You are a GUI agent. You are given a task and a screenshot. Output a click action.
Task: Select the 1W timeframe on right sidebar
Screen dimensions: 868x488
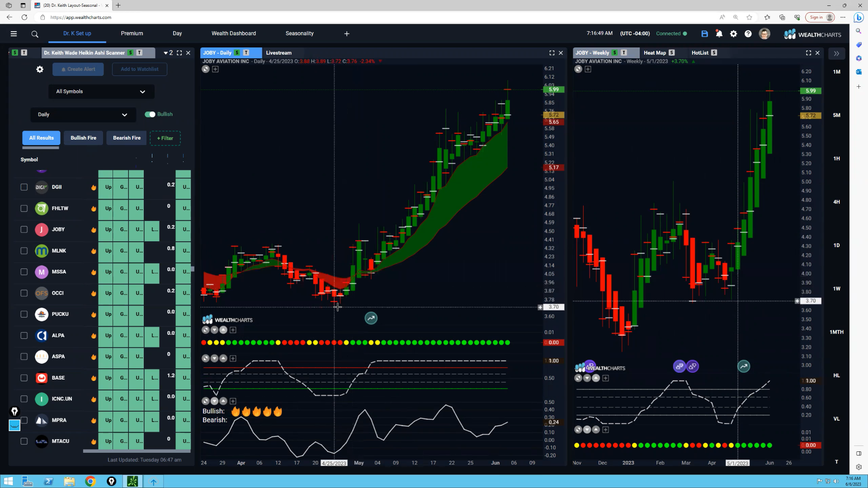click(836, 289)
